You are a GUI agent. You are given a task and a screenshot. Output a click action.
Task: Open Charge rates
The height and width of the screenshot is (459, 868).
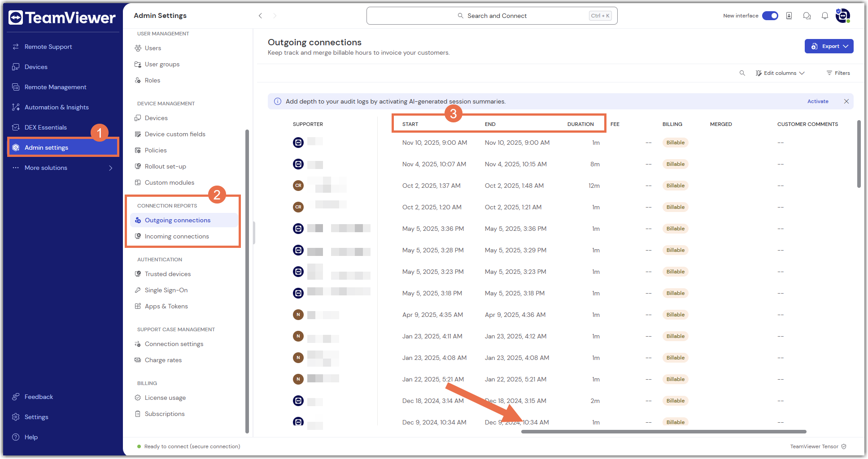coord(163,360)
